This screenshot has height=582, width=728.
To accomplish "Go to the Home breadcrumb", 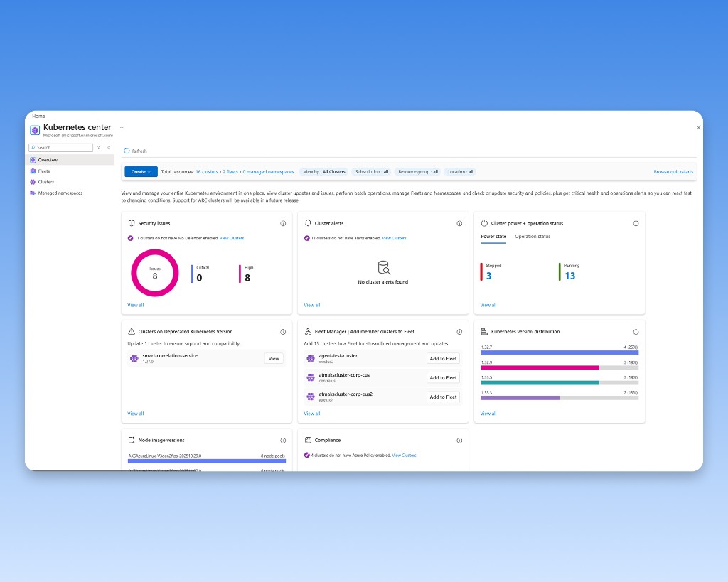I will click(38, 116).
